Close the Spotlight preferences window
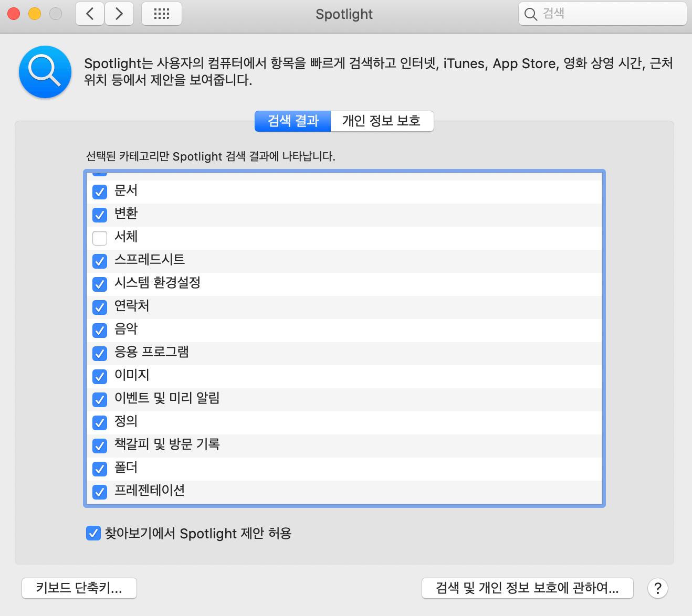This screenshot has height=616, width=692. coord(14,14)
